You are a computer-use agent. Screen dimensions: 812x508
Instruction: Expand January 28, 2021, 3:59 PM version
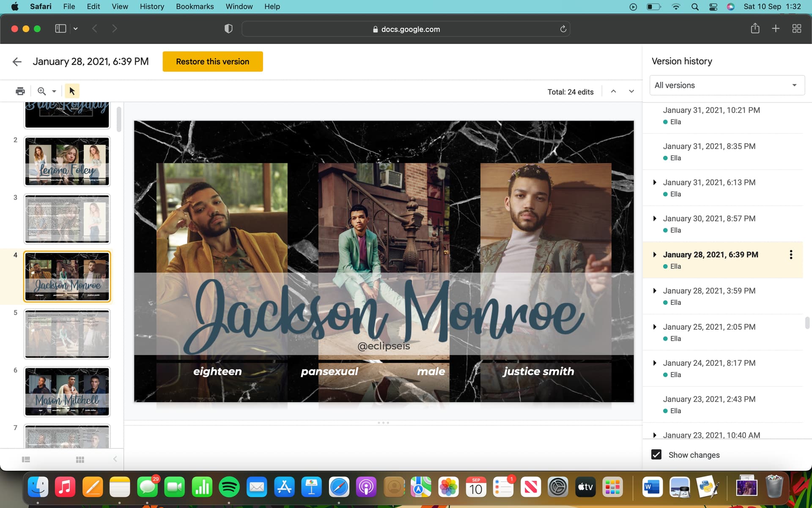coord(655,291)
